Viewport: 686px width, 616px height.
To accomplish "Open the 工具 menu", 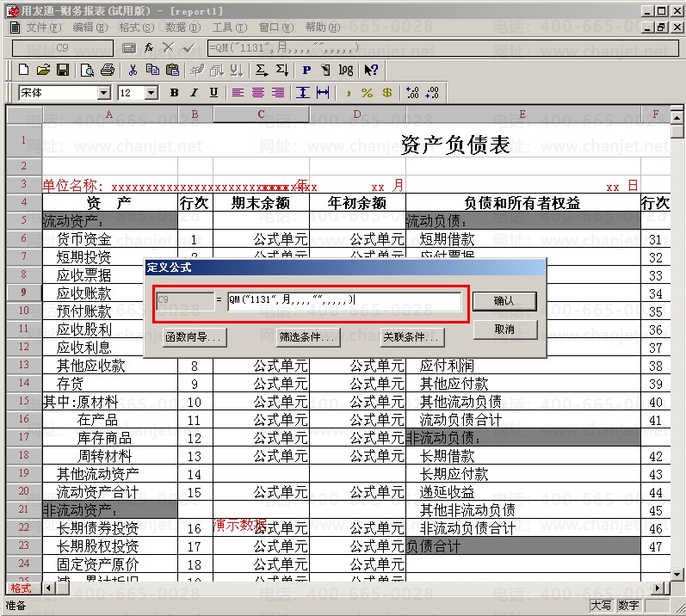I will (x=230, y=28).
